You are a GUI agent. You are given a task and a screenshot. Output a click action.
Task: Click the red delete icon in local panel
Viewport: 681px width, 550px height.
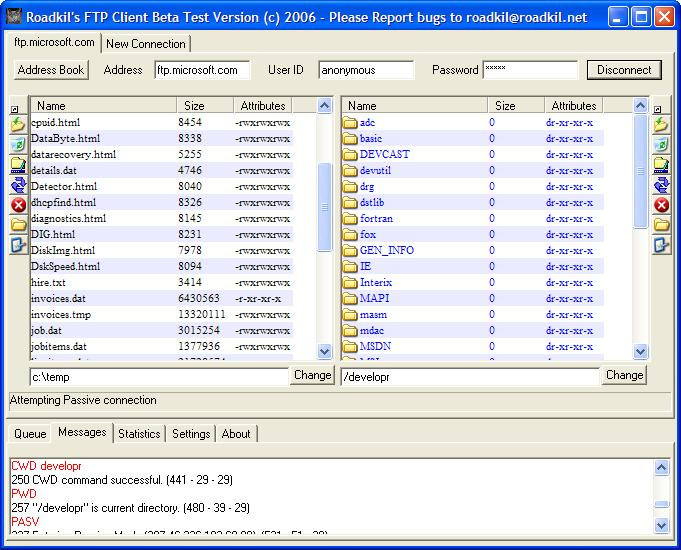[x=18, y=205]
